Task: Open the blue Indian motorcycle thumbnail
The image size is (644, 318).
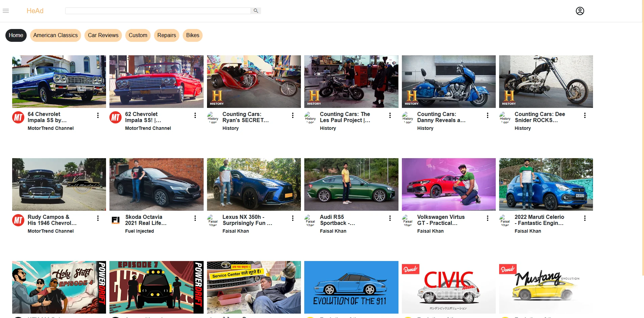Action: pos(449,82)
